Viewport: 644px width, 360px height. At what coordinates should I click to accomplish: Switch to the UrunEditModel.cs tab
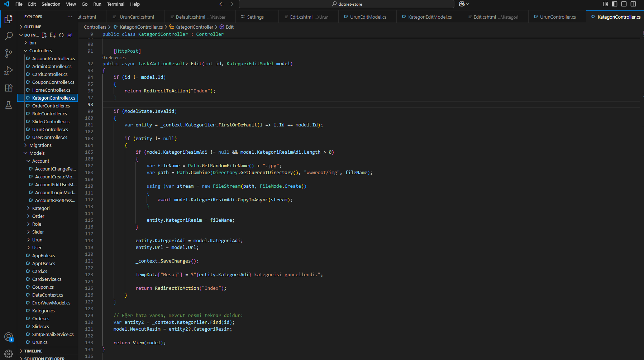[x=368, y=17]
